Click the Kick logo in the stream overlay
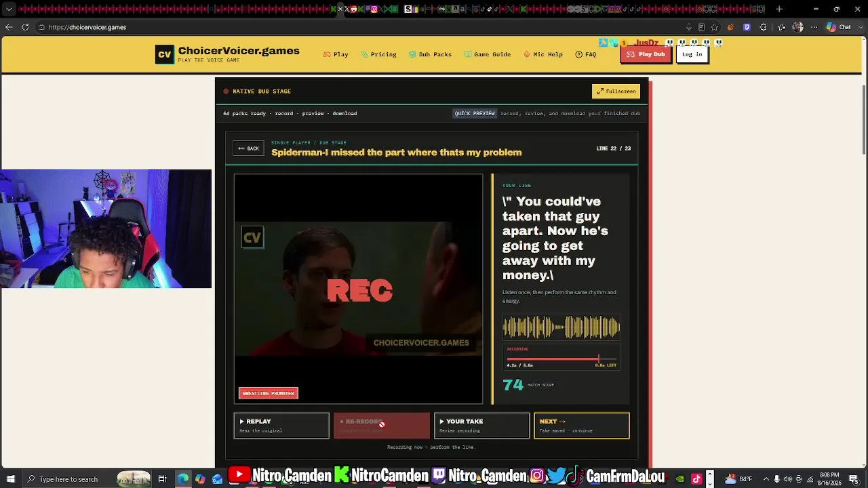Viewport: 868px width, 488px height. [x=341, y=475]
